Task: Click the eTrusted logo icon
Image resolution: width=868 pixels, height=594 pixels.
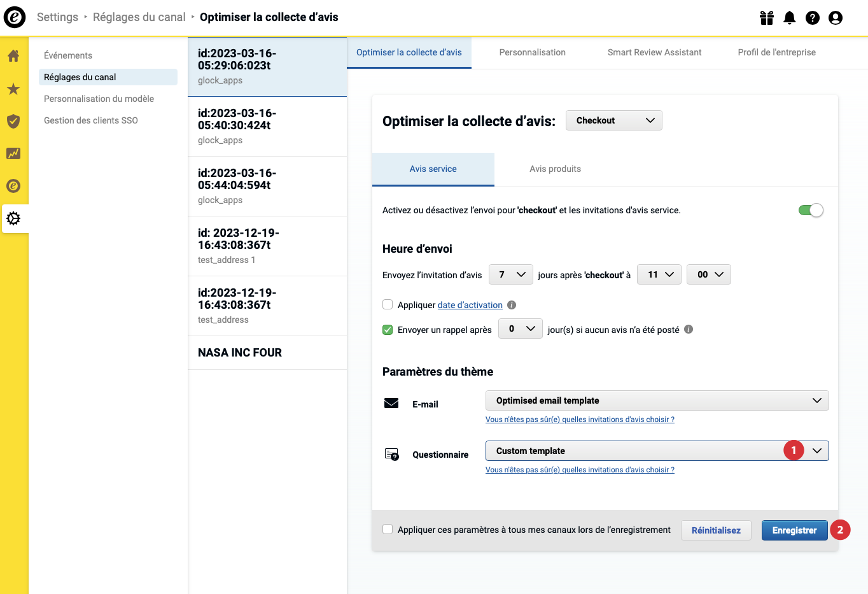Action: tap(15, 17)
